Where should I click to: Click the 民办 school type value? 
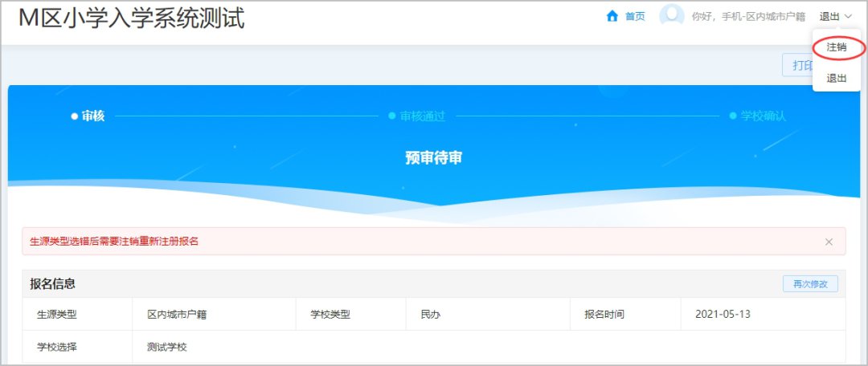coord(431,315)
